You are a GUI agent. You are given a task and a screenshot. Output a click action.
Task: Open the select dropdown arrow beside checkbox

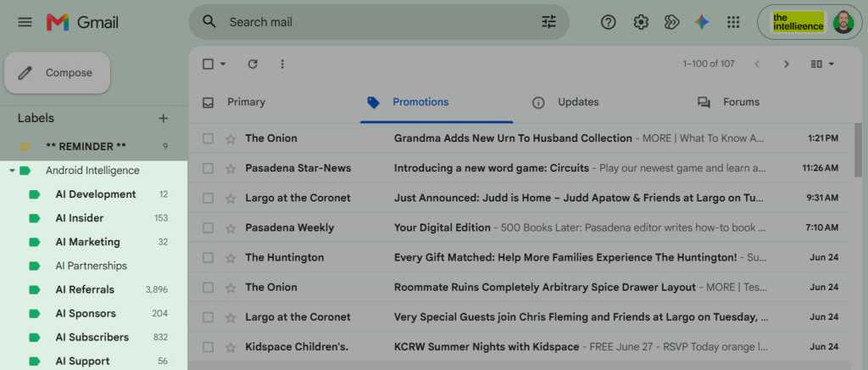(x=223, y=64)
